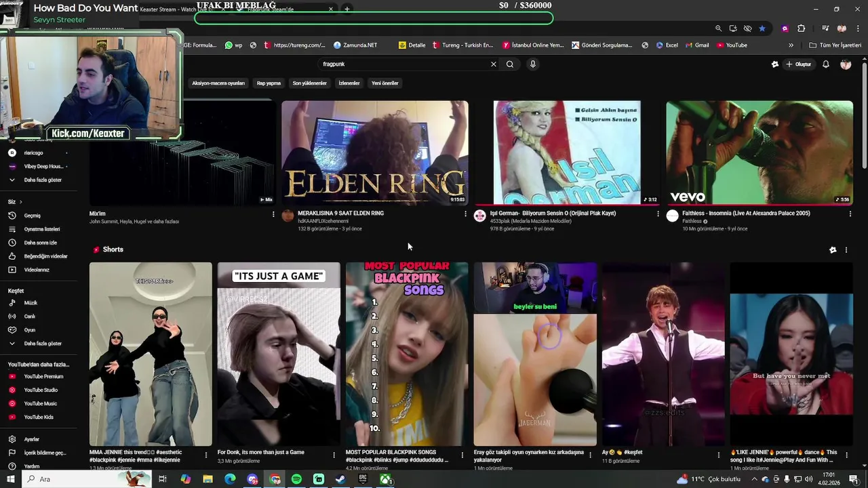Image resolution: width=868 pixels, height=488 pixels.
Task: Select the Aksiyon-macera oyunları filter chip
Action: (218, 83)
